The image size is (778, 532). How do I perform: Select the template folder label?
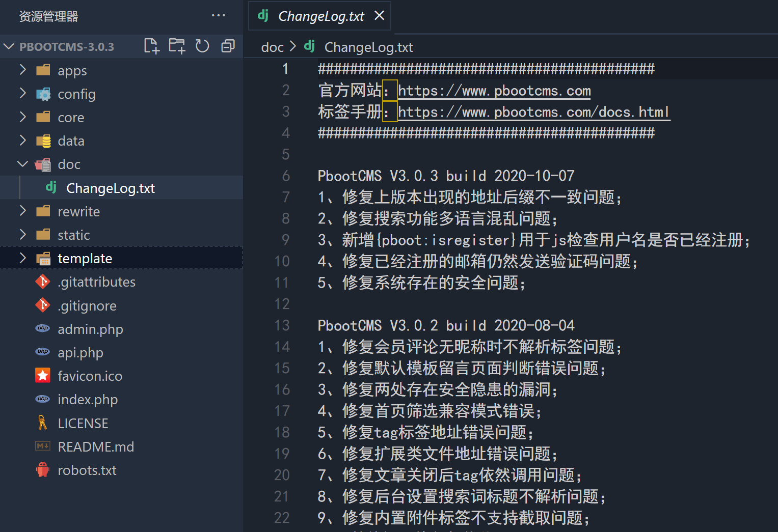(85, 258)
